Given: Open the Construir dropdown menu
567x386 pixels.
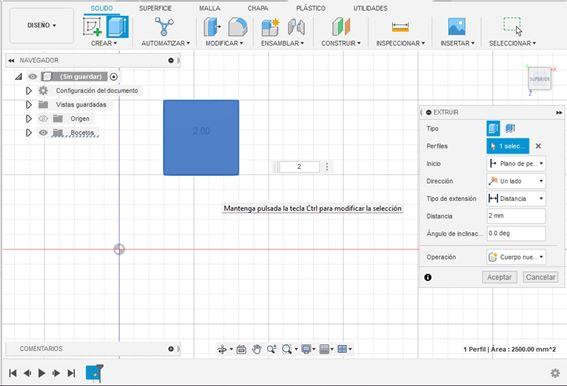Looking at the screenshot, I should 341,43.
